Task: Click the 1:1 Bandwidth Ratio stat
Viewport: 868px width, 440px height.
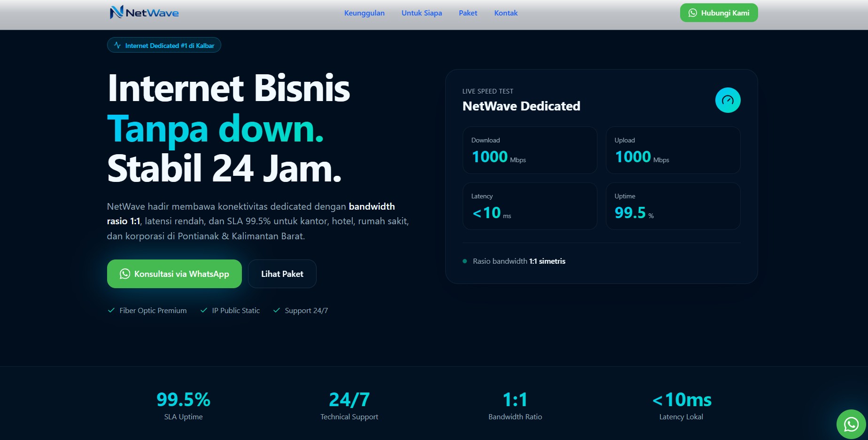Action: click(x=515, y=406)
